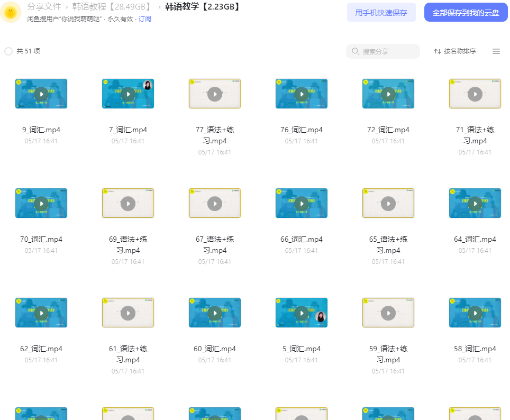Play the 5_词汇.mp4 video
Screen dimensions: 510x420
click(x=302, y=313)
